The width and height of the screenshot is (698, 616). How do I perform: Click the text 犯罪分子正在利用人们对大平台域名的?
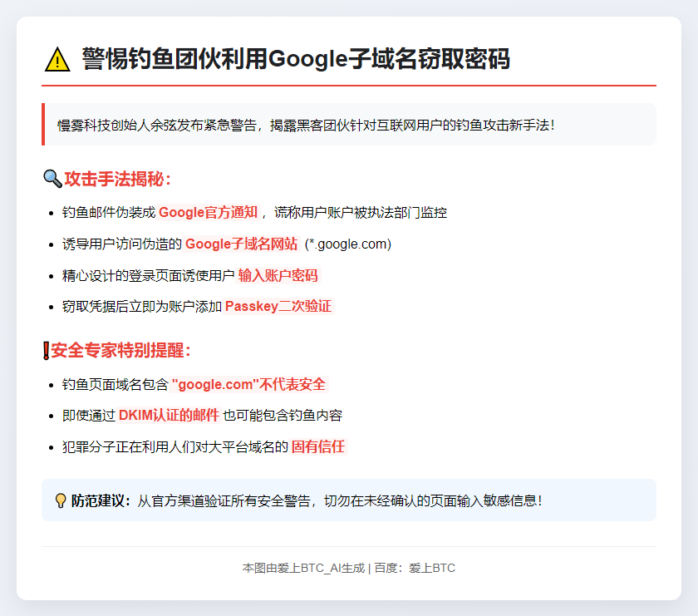pos(175,446)
